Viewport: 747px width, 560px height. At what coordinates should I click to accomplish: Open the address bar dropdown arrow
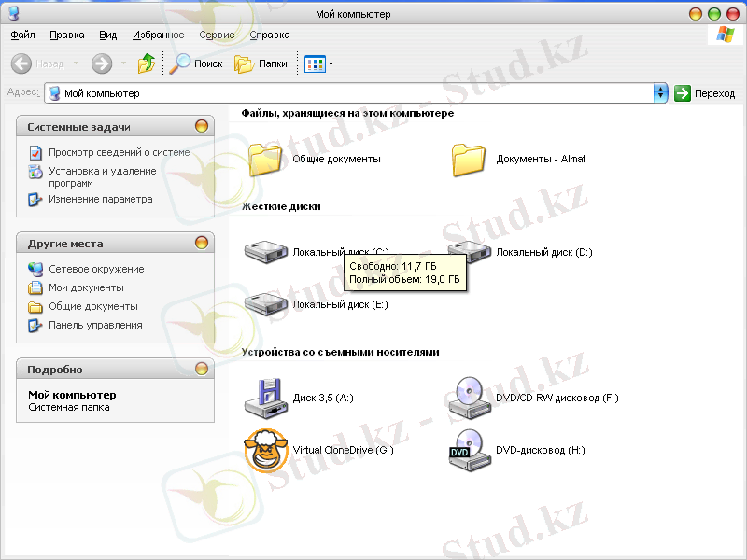[x=661, y=93]
